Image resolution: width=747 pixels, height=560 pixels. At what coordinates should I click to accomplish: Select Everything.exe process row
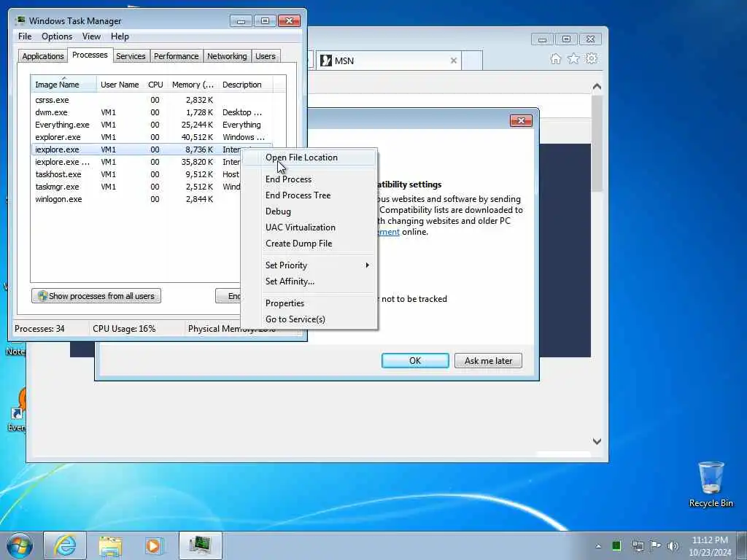[152, 125]
